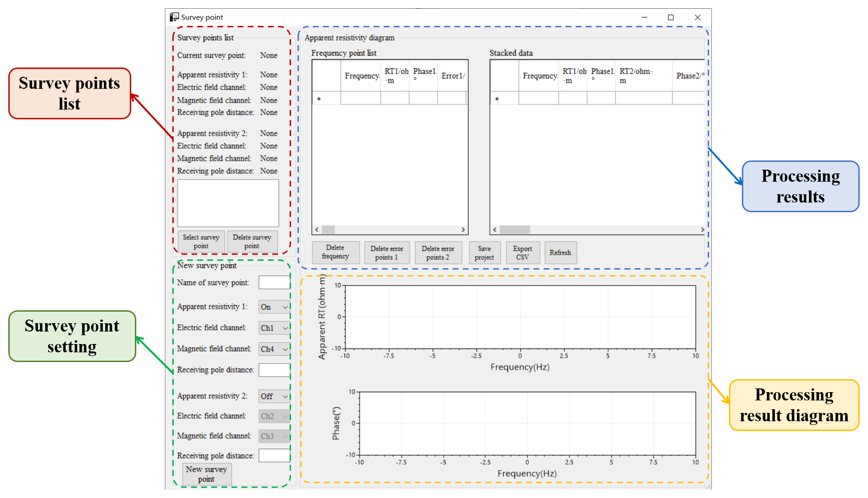This screenshot has width=868, height=498.
Task: Click the Save project button
Action: pos(484,253)
